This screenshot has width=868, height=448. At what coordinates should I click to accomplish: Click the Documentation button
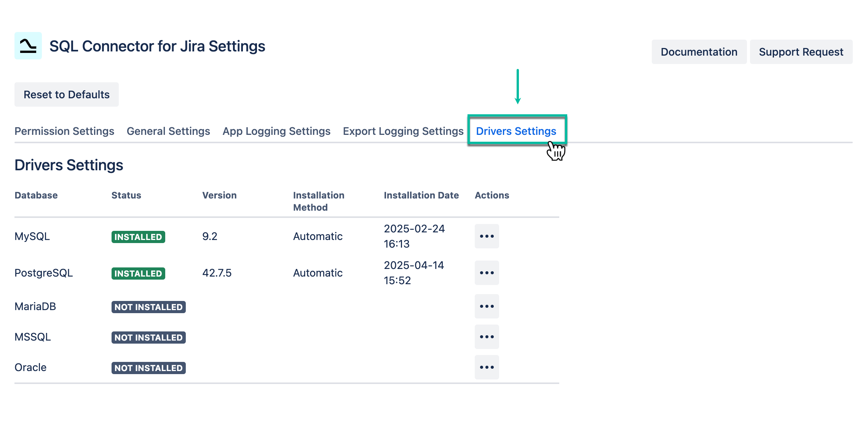pos(699,51)
